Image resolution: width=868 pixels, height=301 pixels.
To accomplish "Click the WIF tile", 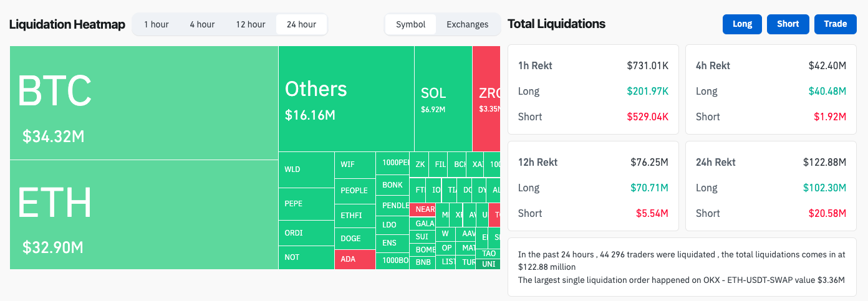I will pyautogui.click(x=355, y=165).
